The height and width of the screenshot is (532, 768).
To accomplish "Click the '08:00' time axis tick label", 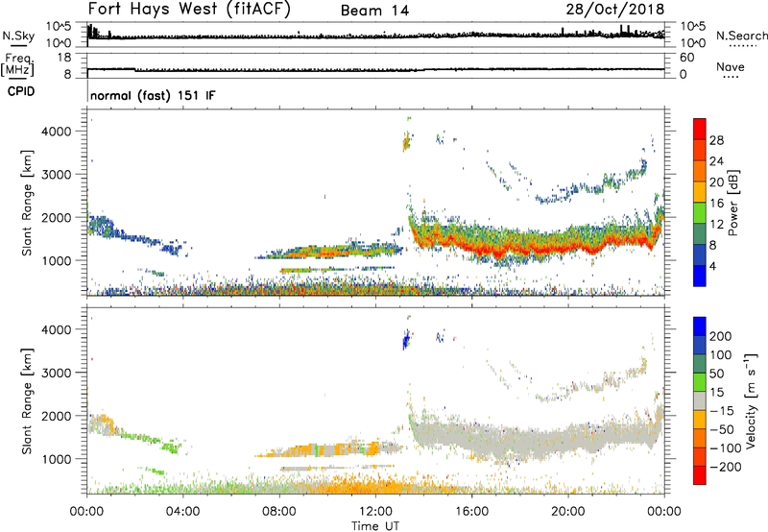I will 279,512.
